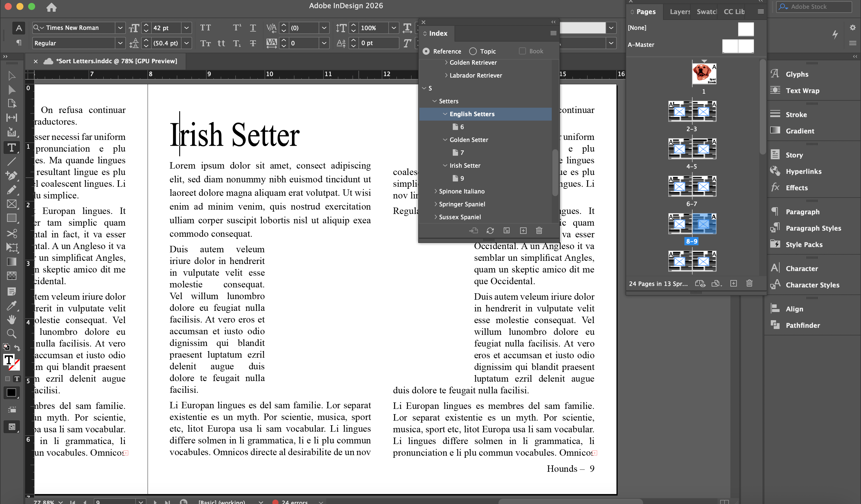This screenshot has width=861, height=504.
Task: Delete selected index entry with trash icon
Action: click(539, 231)
